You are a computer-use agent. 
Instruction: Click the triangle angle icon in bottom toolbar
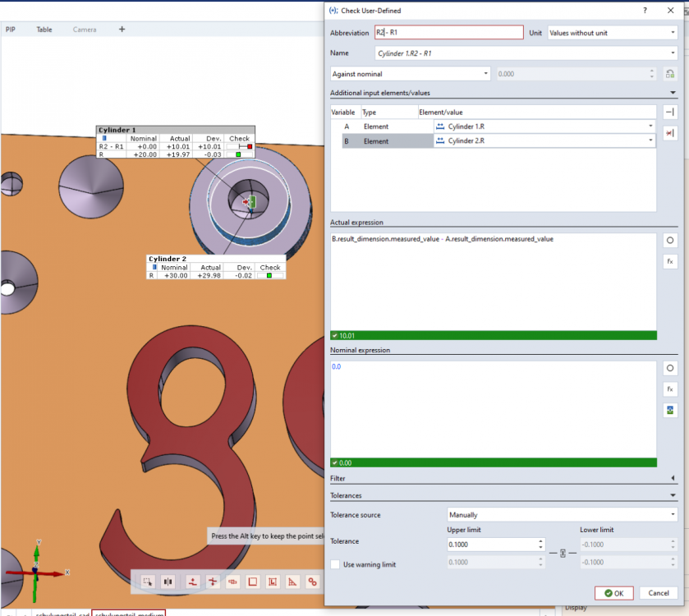click(293, 582)
